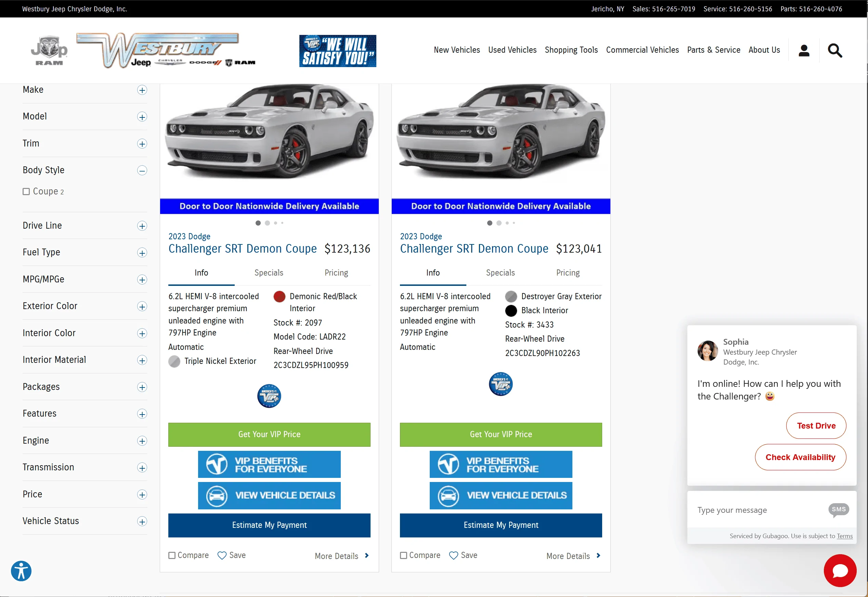
Task: Click the heart Save icon on $123,041 Challenger
Action: pos(453,556)
